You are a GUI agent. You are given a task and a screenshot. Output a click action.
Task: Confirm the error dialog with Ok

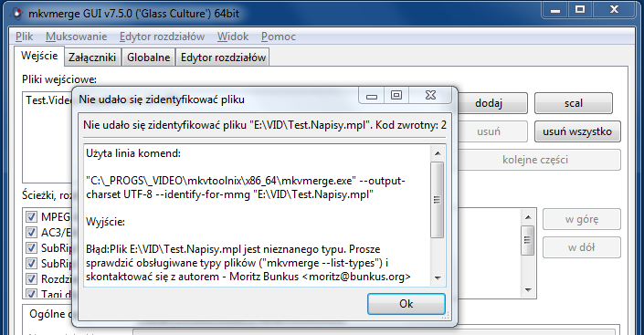pyautogui.click(x=406, y=304)
